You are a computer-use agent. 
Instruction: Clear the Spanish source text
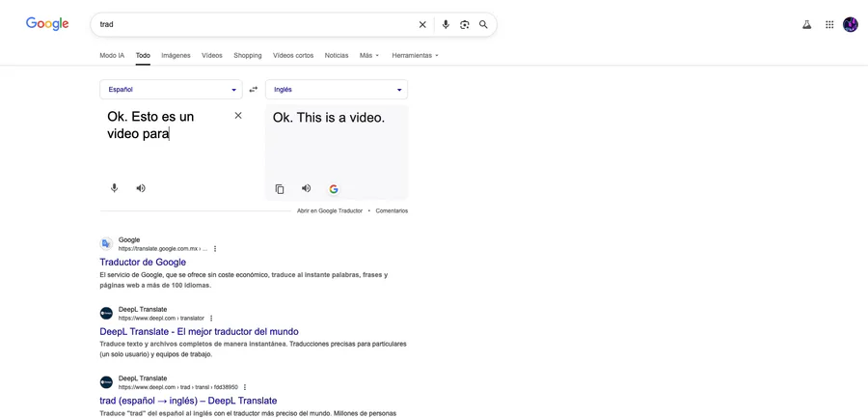pyautogui.click(x=238, y=115)
